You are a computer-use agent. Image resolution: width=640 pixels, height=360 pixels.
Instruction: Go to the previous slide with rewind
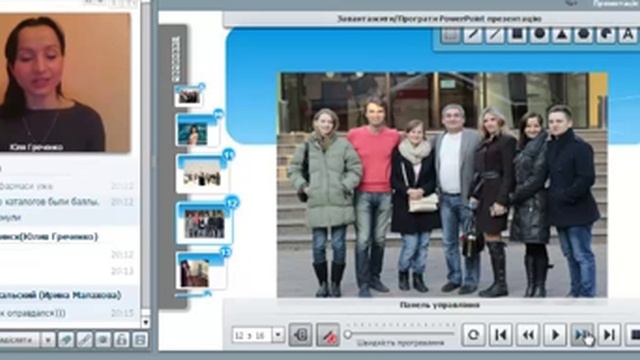coord(528,335)
